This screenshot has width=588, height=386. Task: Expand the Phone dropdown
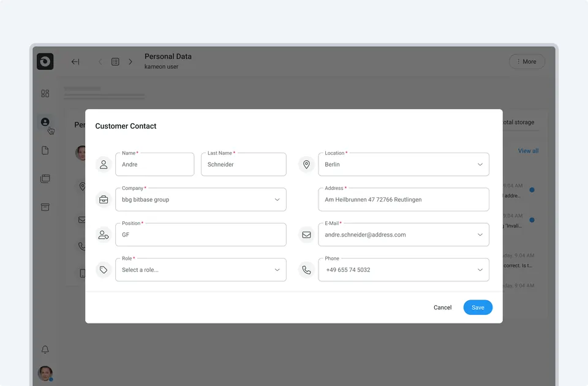404,270
